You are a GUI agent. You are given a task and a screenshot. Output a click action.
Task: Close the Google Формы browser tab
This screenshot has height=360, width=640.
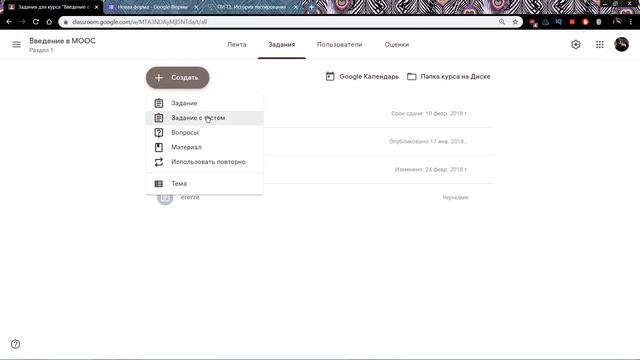click(x=196, y=7)
